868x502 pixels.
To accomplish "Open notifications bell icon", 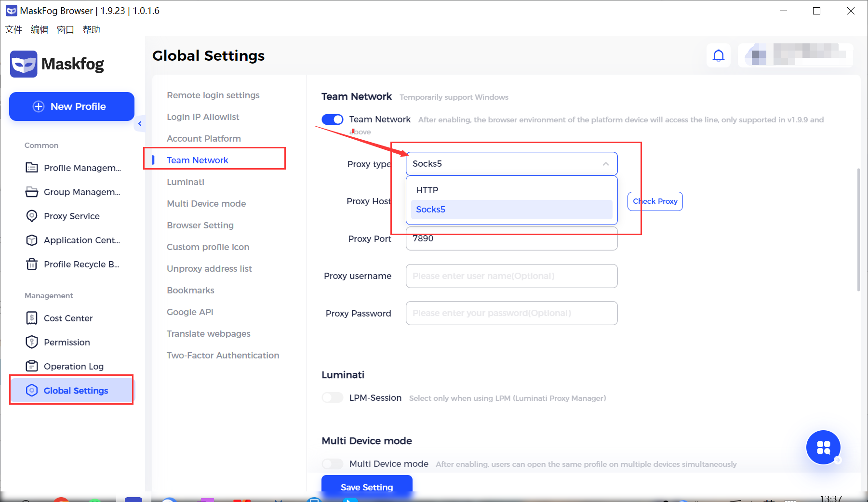I will pyautogui.click(x=719, y=56).
